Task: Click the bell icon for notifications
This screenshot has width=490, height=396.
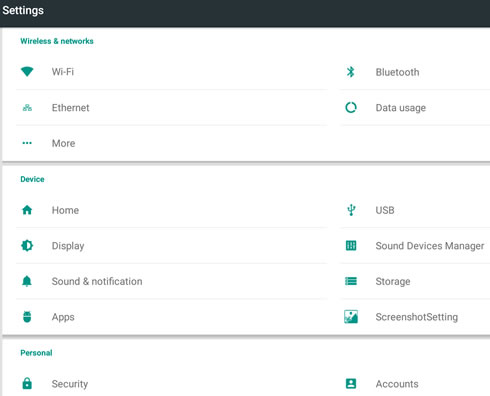Action: (27, 281)
